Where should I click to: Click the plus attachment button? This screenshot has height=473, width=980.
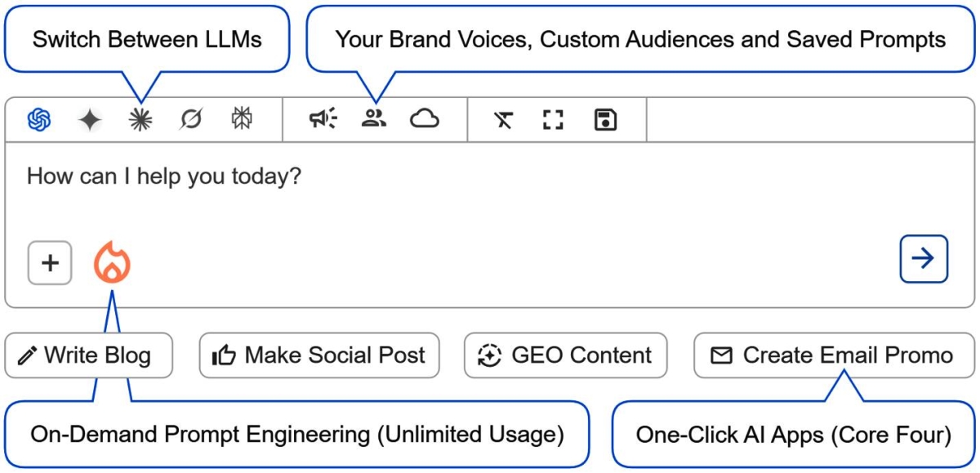click(x=50, y=263)
